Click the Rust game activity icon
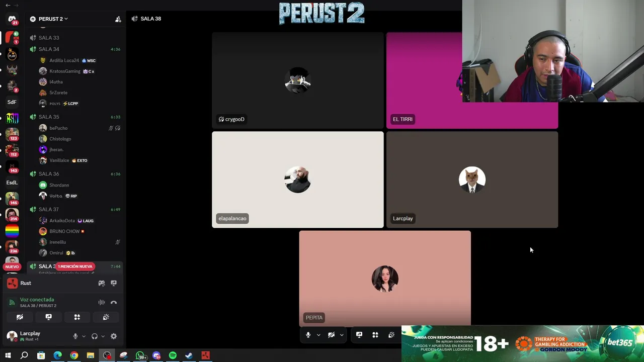The image size is (644, 362). 12,283
